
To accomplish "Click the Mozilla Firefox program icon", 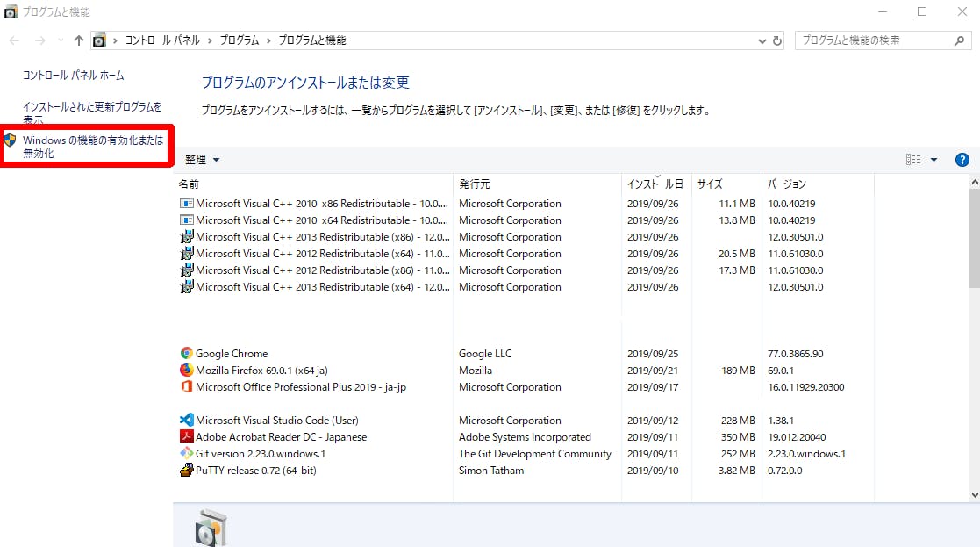I will [186, 371].
